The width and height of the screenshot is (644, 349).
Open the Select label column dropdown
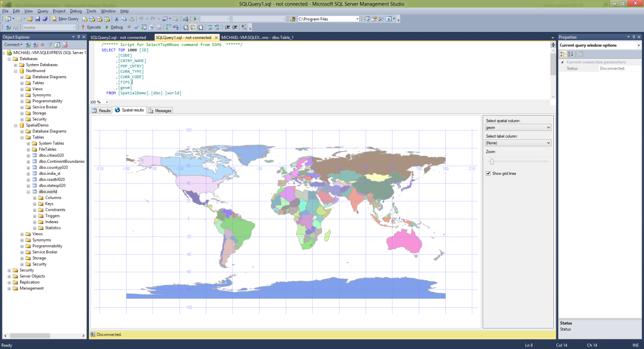(518, 143)
